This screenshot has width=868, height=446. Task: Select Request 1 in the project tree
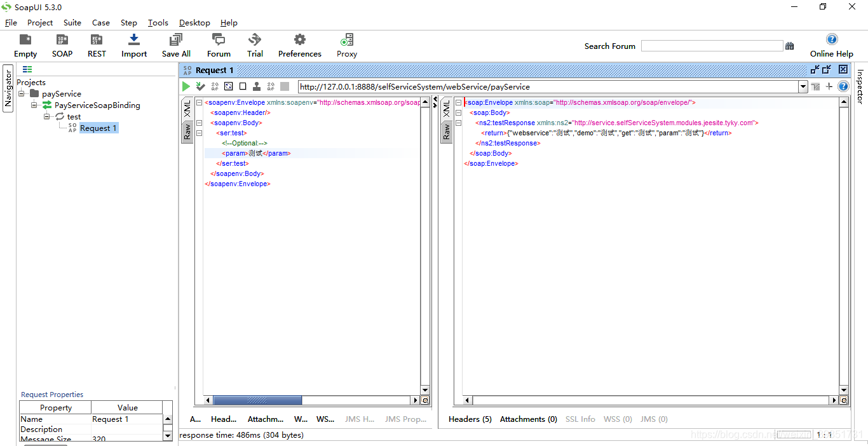98,128
